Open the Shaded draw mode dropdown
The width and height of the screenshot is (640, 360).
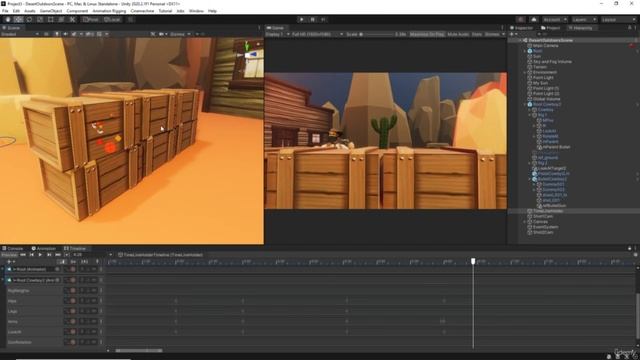pyautogui.click(x=20, y=34)
